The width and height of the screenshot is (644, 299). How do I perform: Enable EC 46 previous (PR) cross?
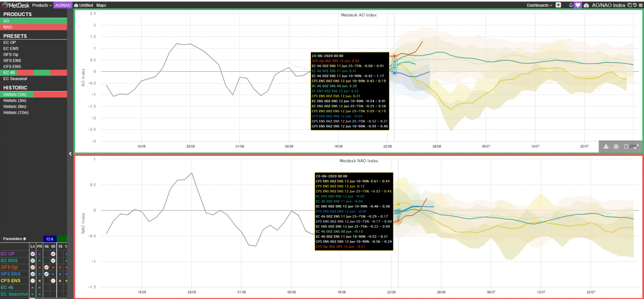pyautogui.click(x=40, y=287)
